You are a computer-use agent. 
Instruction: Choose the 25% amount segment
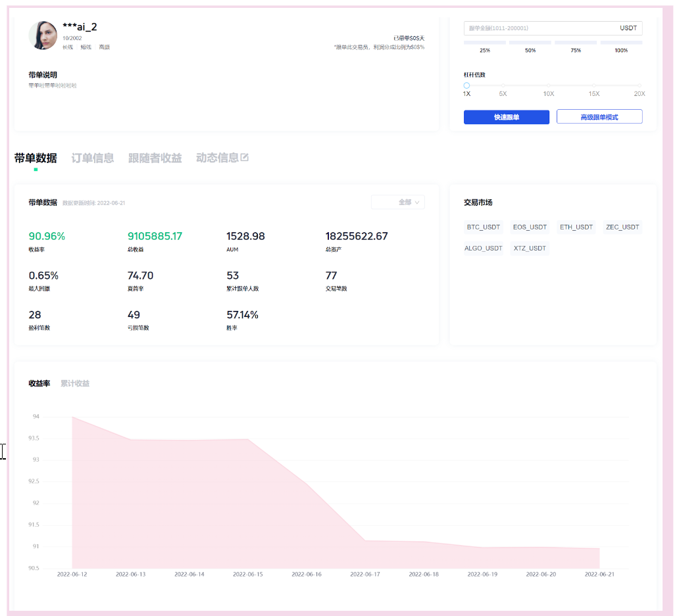tap(485, 43)
